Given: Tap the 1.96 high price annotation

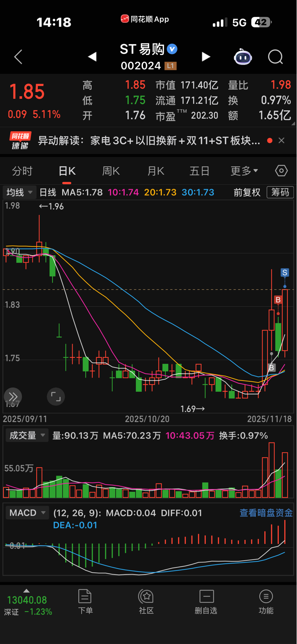Looking at the screenshot, I should pyautogui.click(x=51, y=207).
